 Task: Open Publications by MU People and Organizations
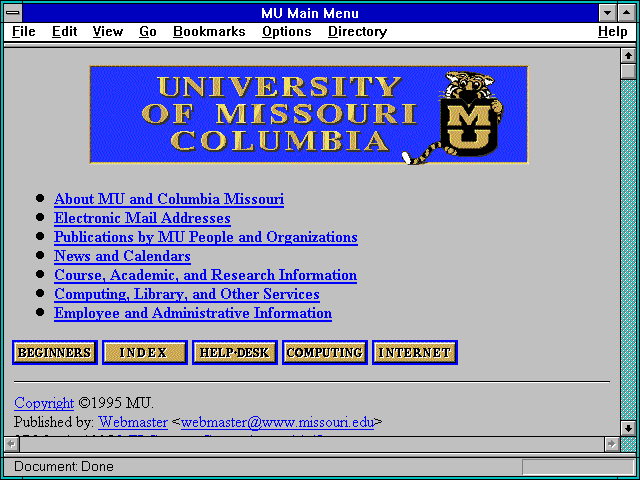click(x=206, y=237)
